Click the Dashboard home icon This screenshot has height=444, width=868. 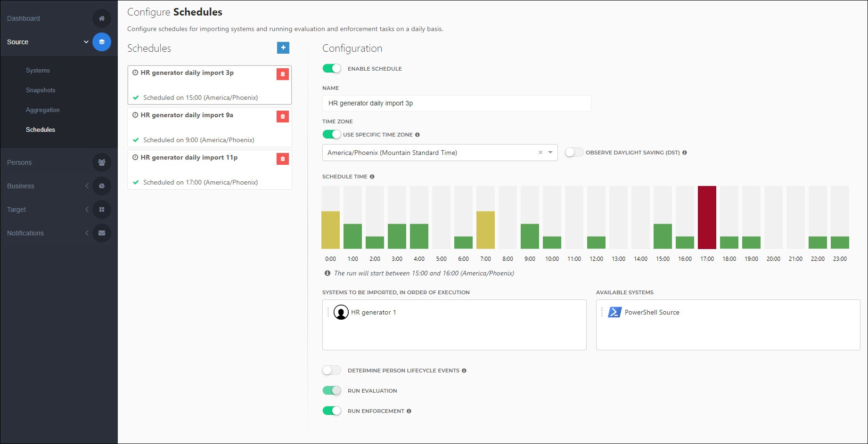tap(102, 18)
